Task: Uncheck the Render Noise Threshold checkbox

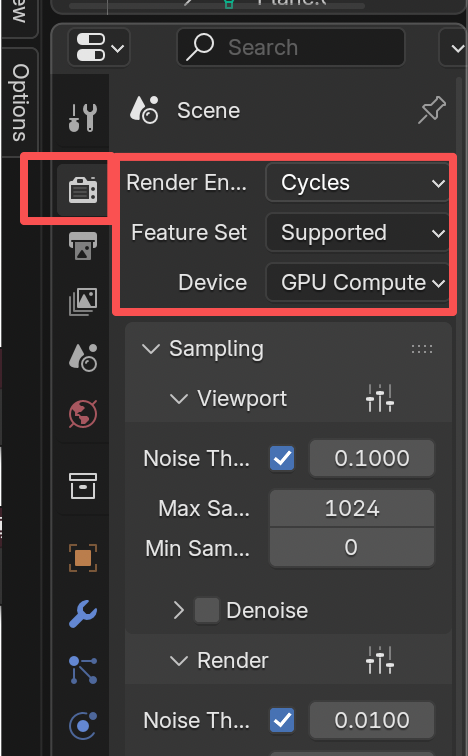Action: coord(282,720)
